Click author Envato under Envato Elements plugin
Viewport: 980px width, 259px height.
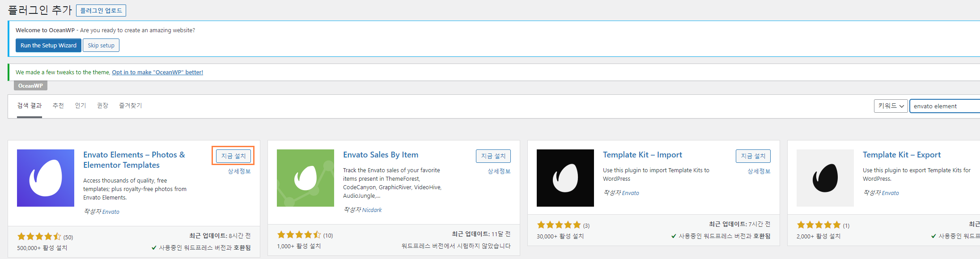tap(111, 212)
